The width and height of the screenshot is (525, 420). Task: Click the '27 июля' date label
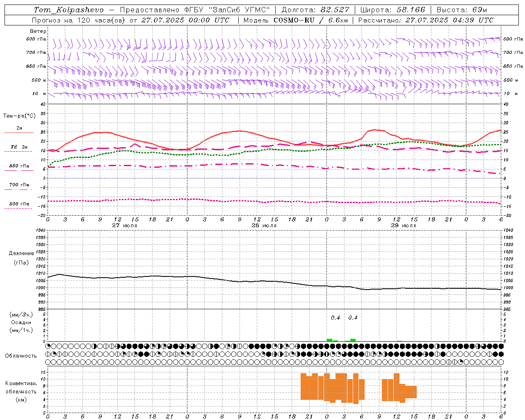pos(125,226)
